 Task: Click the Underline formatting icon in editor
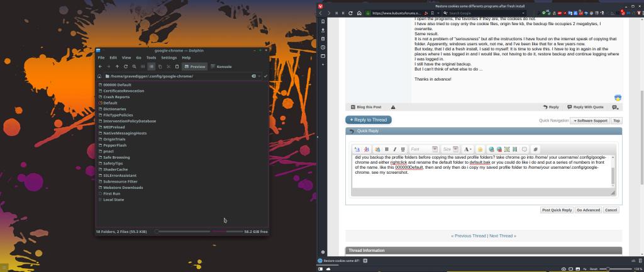pyautogui.click(x=403, y=149)
